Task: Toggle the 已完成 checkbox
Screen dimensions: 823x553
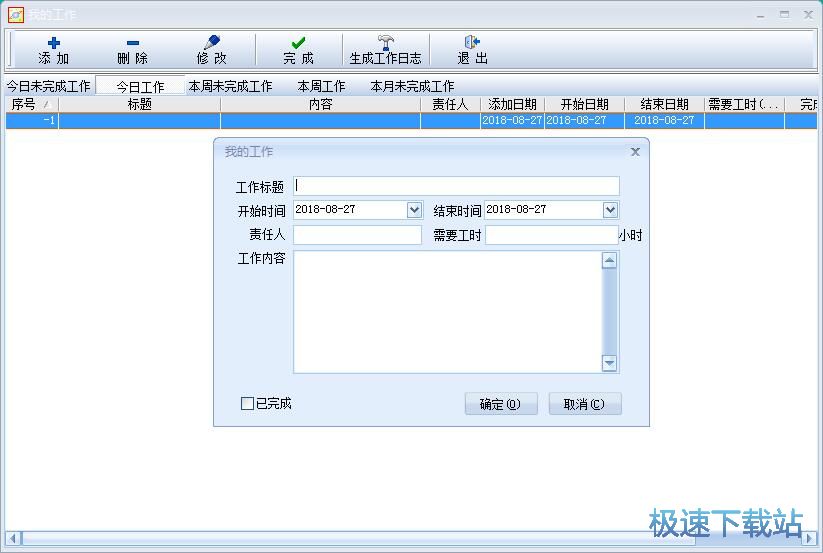Action: [x=247, y=403]
